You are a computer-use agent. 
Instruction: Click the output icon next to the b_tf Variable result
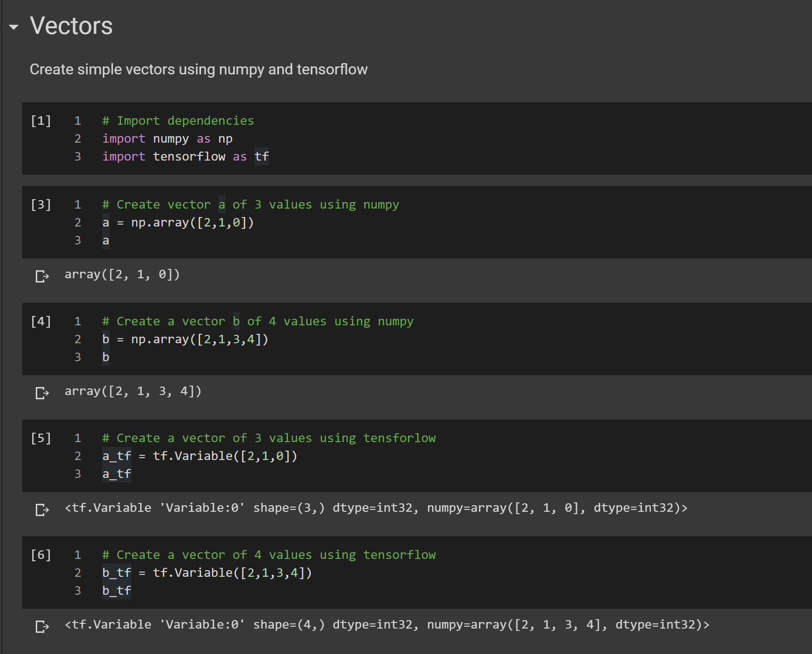click(x=42, y=626)
